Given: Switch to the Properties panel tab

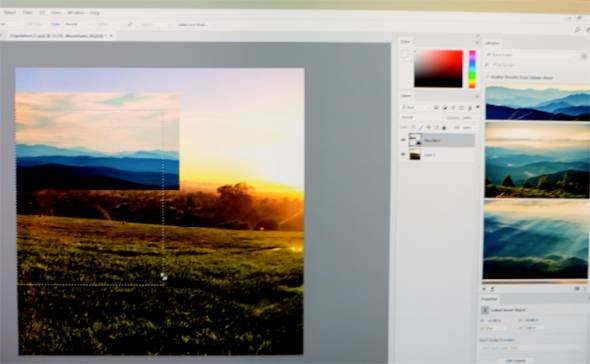Looking at the screenshot, I should [490, 299].
